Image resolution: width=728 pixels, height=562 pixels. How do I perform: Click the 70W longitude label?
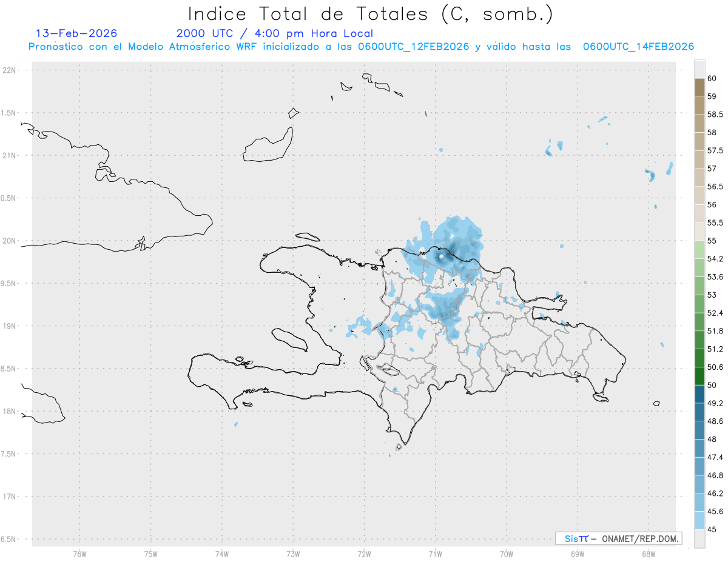(x=506, y=553)
